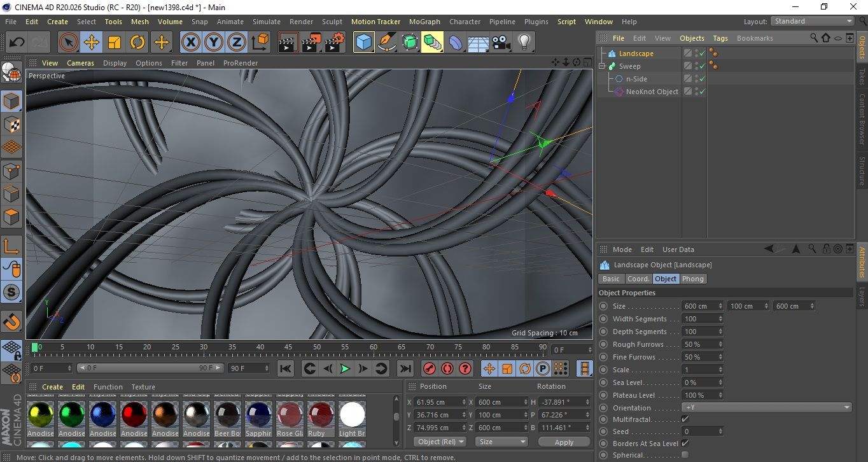This screenshot has width=868, height=462.
Task: Open the MoGraph menu
Action: tap(424, 22)
